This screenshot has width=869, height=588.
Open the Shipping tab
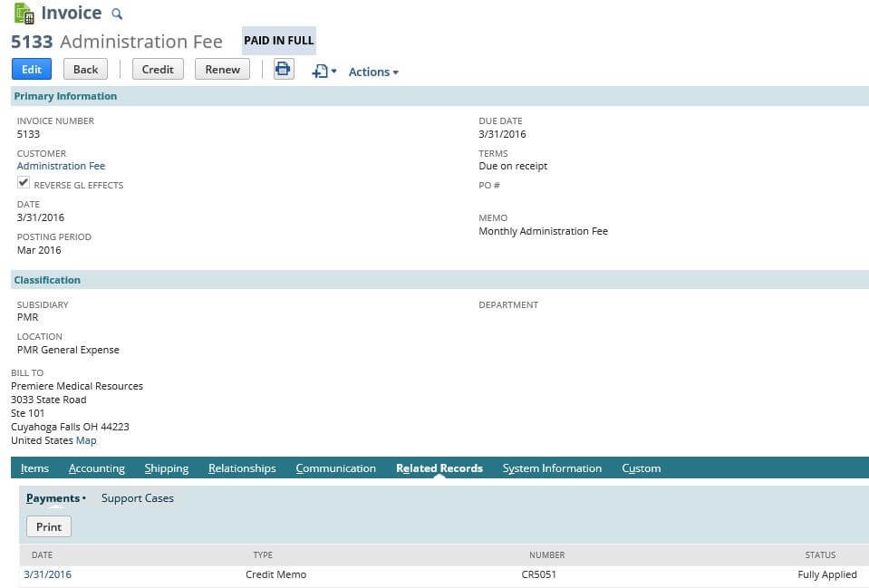pyautogui.click(x=167, y=468)
